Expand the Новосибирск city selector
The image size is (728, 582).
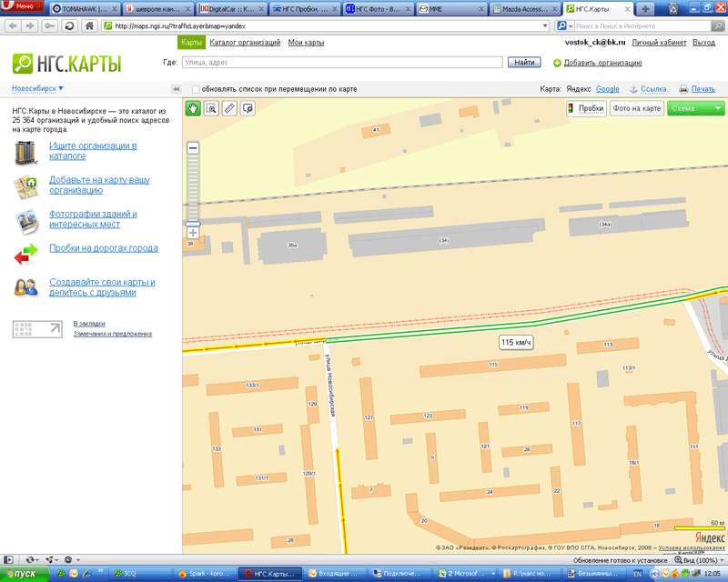pos(37,88)
